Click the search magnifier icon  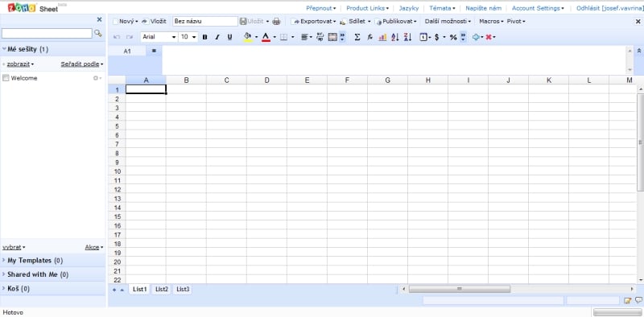pyautogui.click(x=97, y=33)
